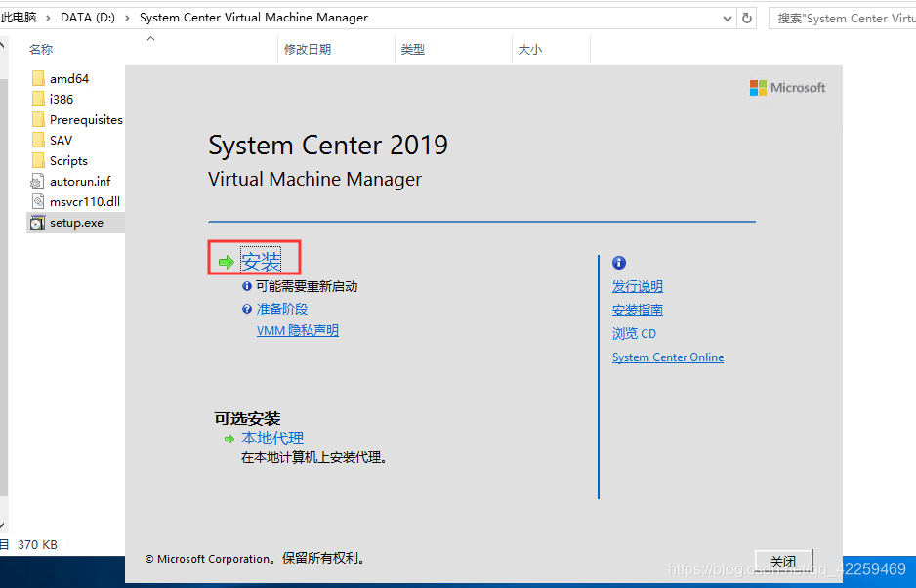Select the Prerequisites folder icon
The width and height of the screenshot is (916, 588).
pyautogui.click(x=38, y=119)
